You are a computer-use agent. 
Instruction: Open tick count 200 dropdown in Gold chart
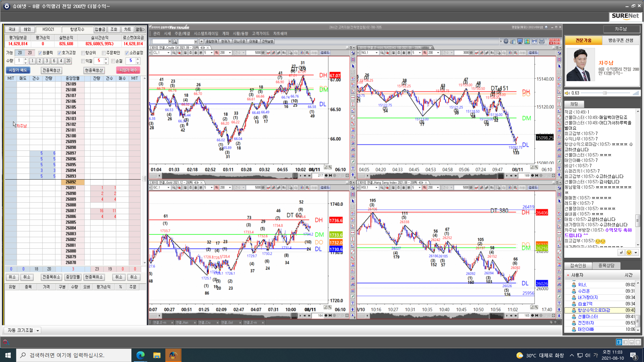(x=230, y=187)
